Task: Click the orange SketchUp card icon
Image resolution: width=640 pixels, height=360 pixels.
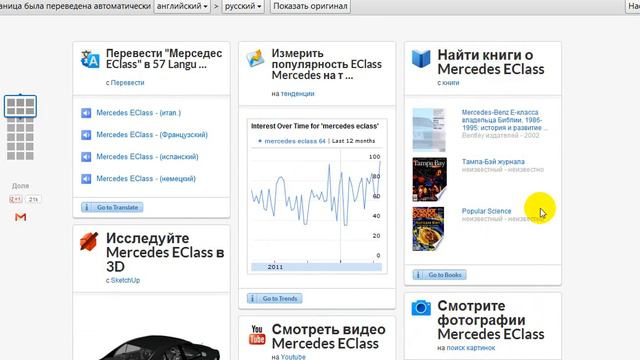Action: [x=89, y=241]
